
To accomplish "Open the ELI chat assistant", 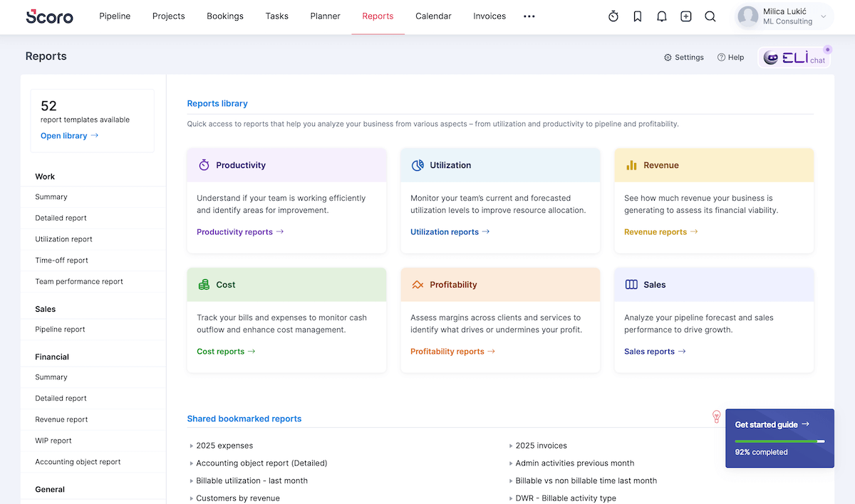I will click(x=793, y=57).
